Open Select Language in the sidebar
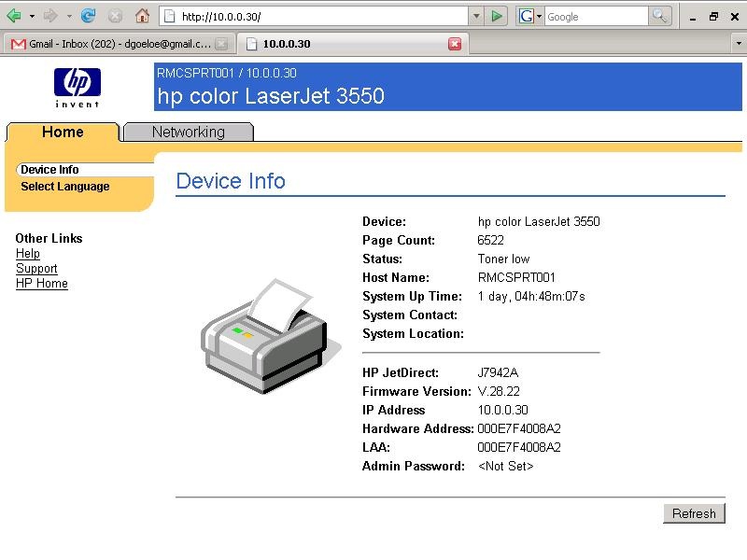This screenshot has width=747, height=560. [x=65, y=186]
